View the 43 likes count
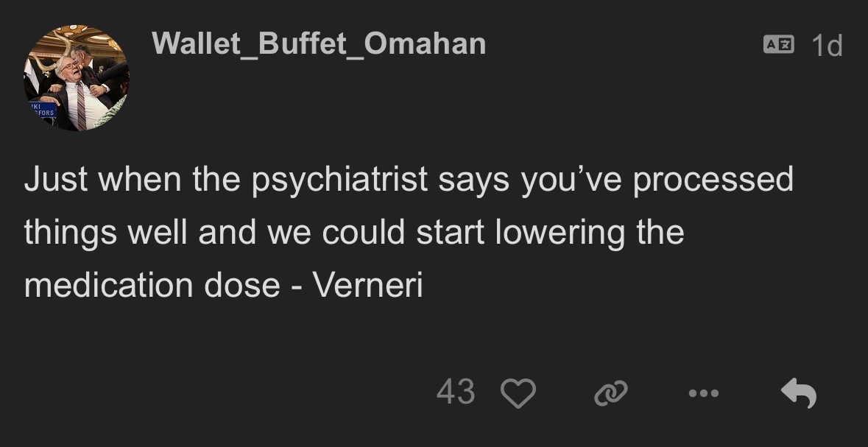The width and height of the screenshot is (868, 447). (x=455, y=392)
